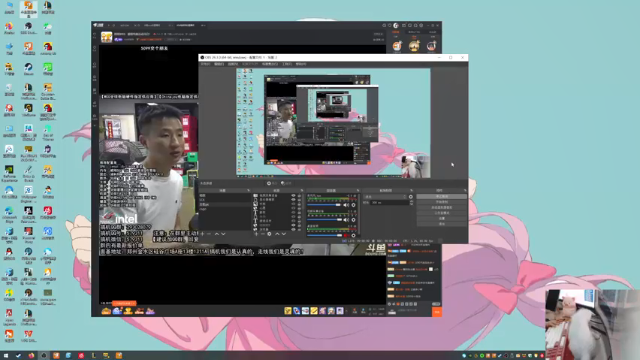Open Wallpaper Engine desktop icon
Image resolution: width=640 pixels, height=360 pixels.
pos(28,194)
